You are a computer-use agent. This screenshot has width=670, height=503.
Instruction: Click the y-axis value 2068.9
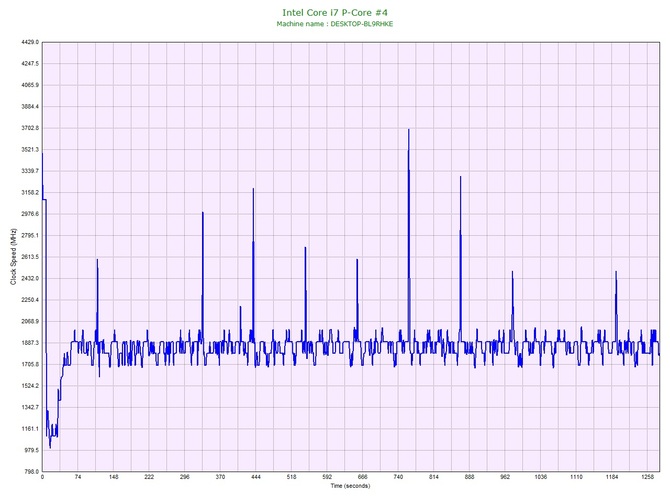click(x=30, y=321)
